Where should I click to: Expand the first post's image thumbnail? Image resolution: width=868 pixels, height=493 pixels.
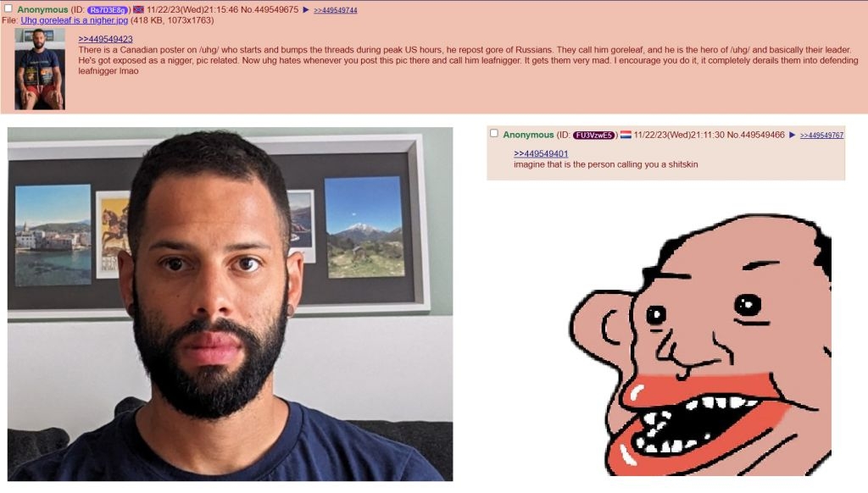39,69
